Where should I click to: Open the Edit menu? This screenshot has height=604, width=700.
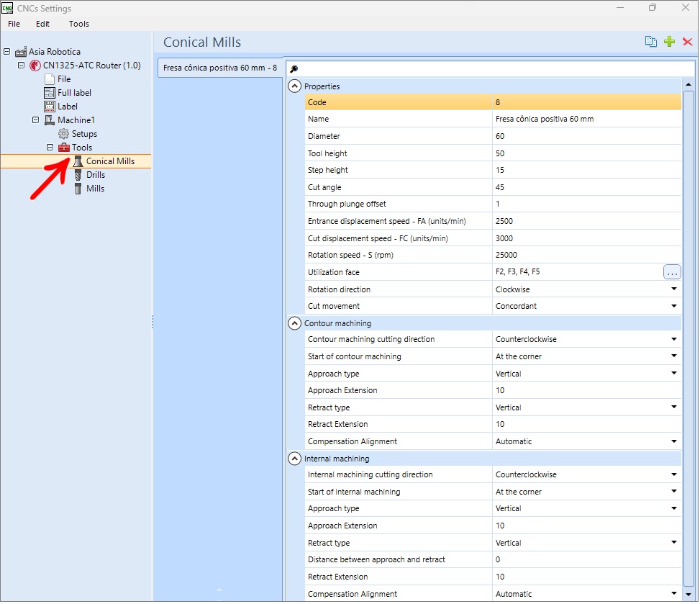[x=43, y=24]
